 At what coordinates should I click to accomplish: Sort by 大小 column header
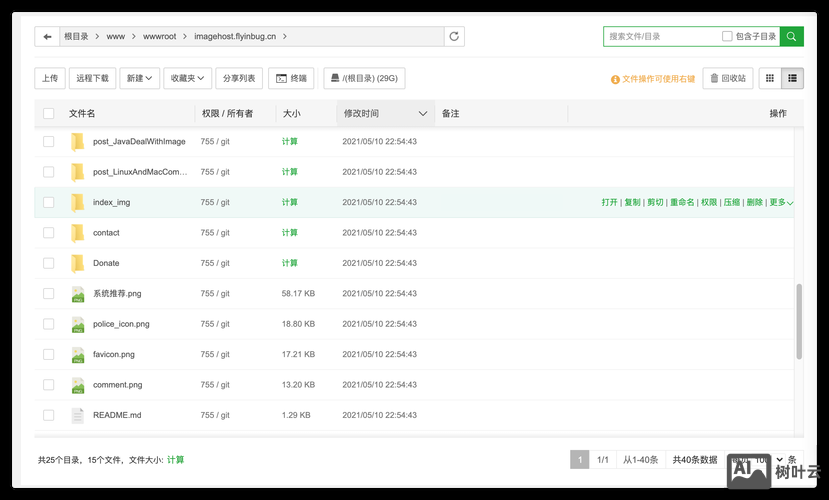(291, 114)
